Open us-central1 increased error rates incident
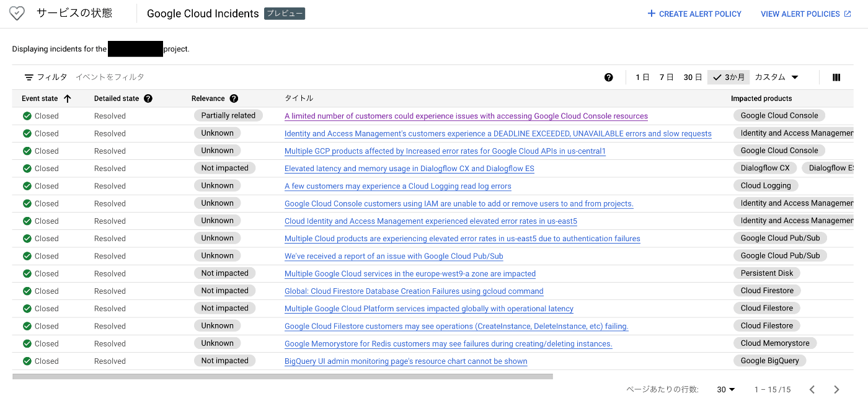 (445, 151)
